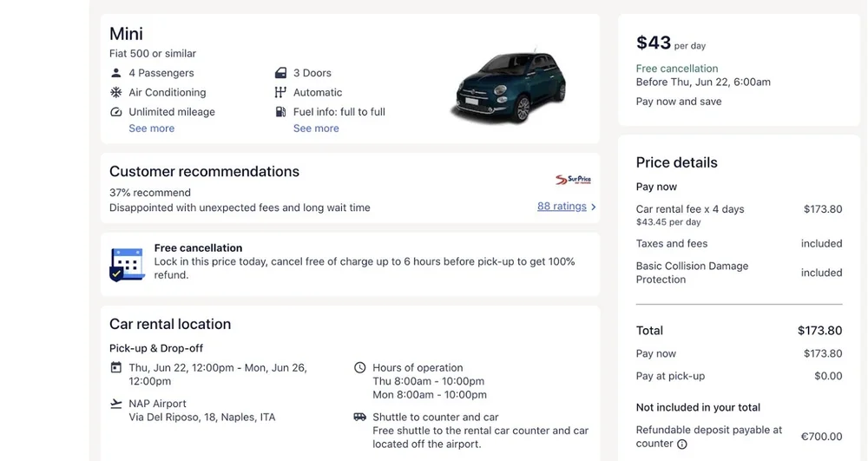Image resolution: width=868 pixels, height=461 pixels.
Task: Click the free cancellation calendar shield icon
Action: point(127,264)
